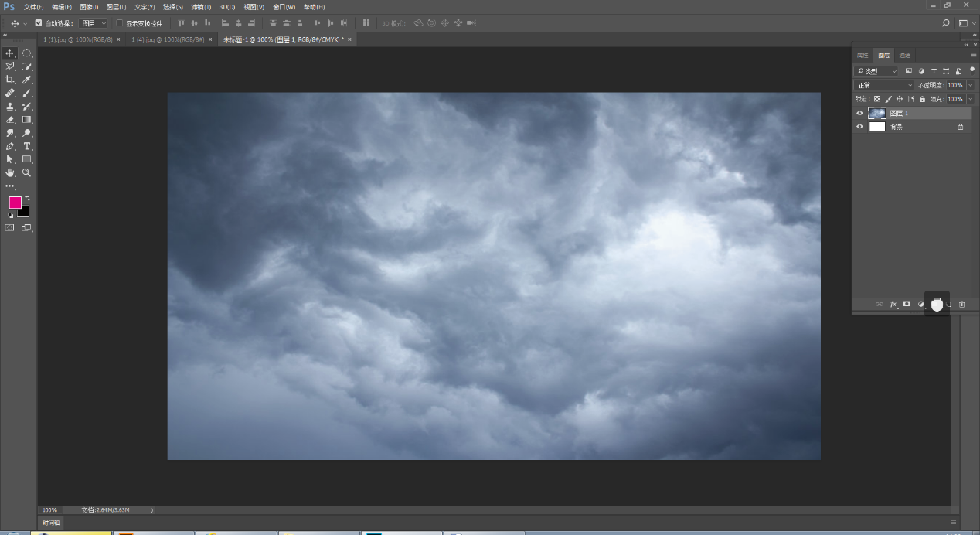Image resolution: width=980 pixels, height=535 pixels.
Task: Select the Crop tool
Action: tap(10, 80)
